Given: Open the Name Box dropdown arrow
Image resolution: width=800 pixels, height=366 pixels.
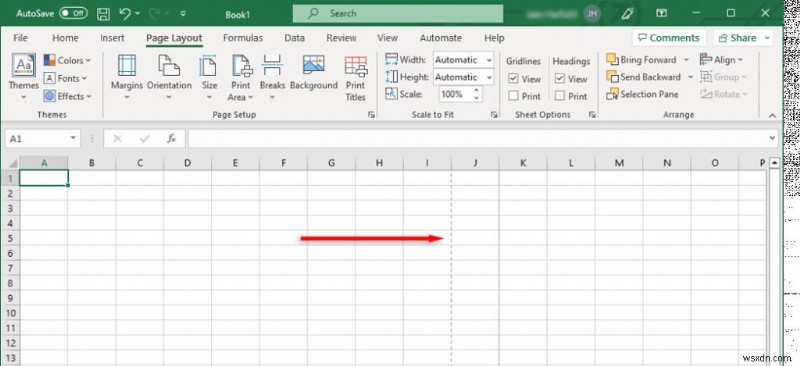Looking at the screenshot, I should tap(73, 138).
